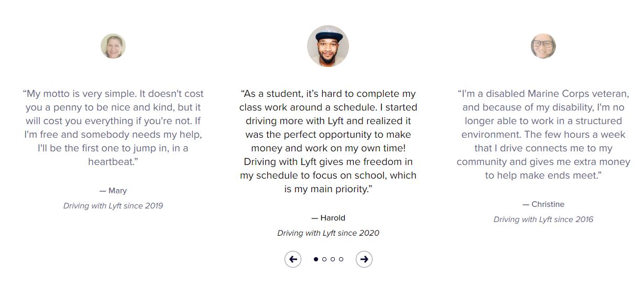Select the third carousel pagination dot
The width and height of the screenshot is (644, 287).
click(x=333, y=259)
